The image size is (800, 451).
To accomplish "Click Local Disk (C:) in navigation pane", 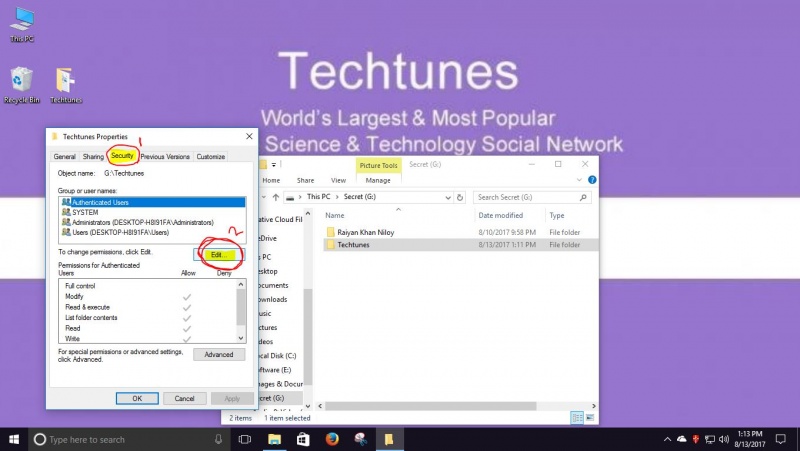I will pos(279,356).
